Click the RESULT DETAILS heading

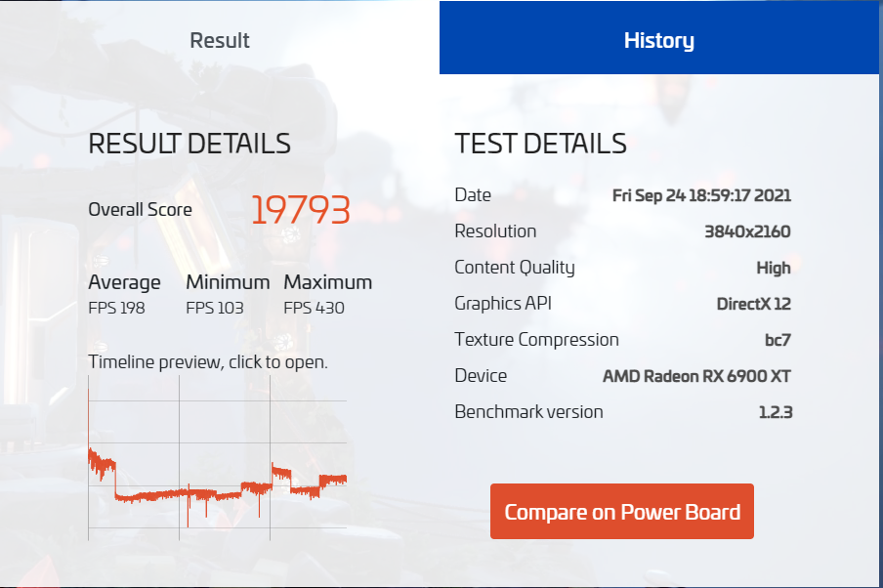click(189, 144)
